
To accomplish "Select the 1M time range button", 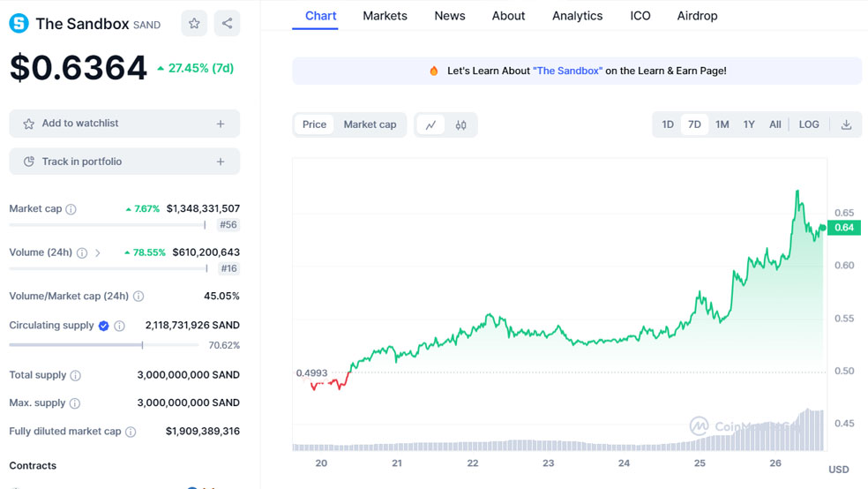I will pyautogui.click(x=722, y=124).
